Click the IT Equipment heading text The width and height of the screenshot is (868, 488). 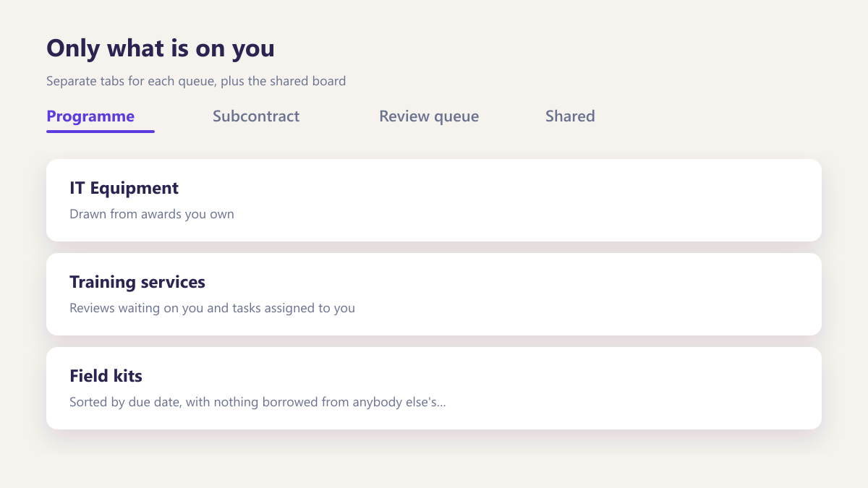124,188
